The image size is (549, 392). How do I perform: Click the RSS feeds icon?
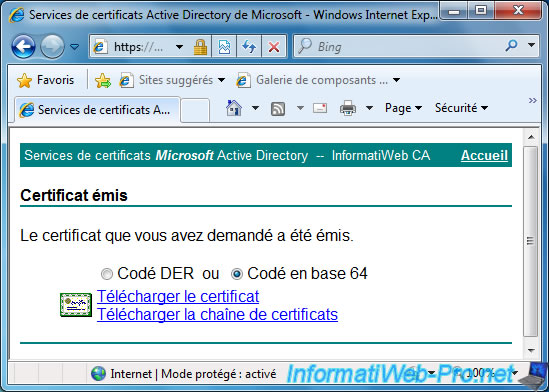(x=278, y=108)
